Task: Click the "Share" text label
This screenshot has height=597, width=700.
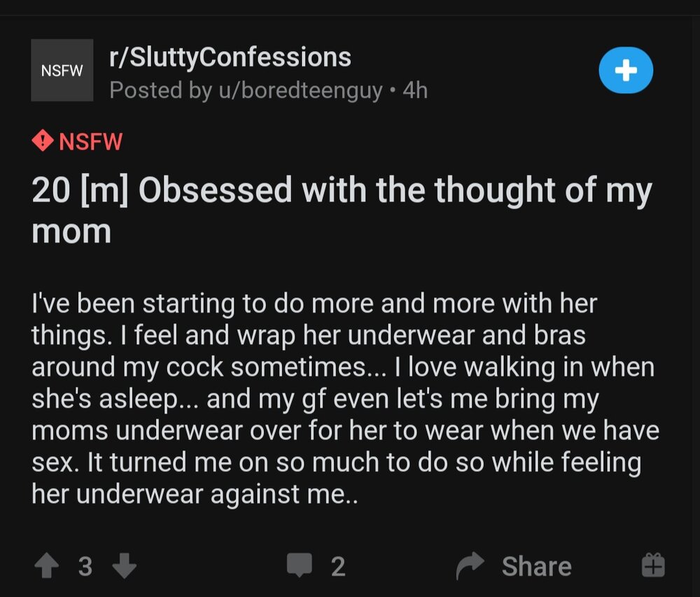Action: click(x=536, y=566)
